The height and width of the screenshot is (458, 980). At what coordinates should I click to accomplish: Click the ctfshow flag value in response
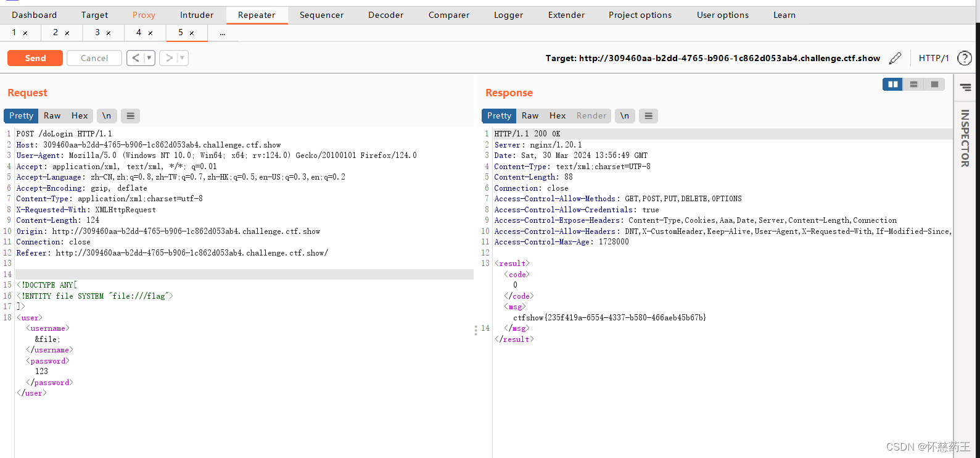[609, 318]
